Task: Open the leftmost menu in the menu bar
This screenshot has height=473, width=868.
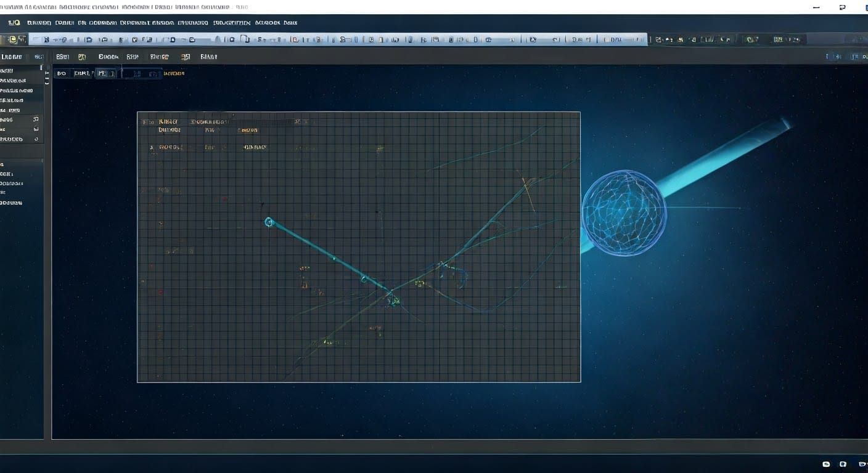Action: click(x=13, y=22)
